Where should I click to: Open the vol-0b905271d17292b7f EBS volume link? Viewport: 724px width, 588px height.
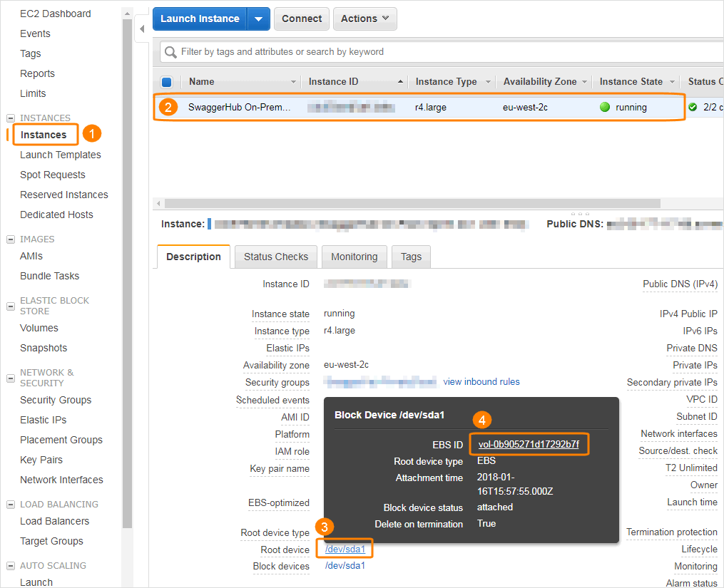tap(529, 445)
